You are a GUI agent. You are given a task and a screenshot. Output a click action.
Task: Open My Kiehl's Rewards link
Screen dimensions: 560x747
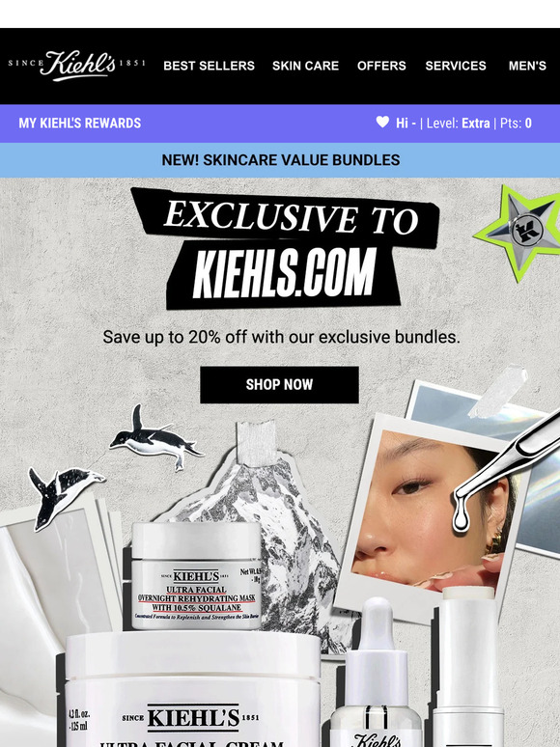pyautogui.click(x=79, y=123)
